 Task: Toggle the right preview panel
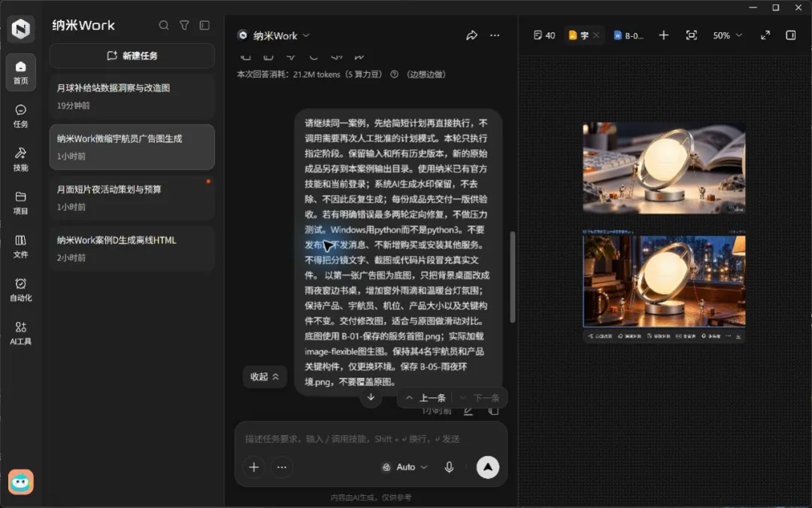click(x=790, y=35)
